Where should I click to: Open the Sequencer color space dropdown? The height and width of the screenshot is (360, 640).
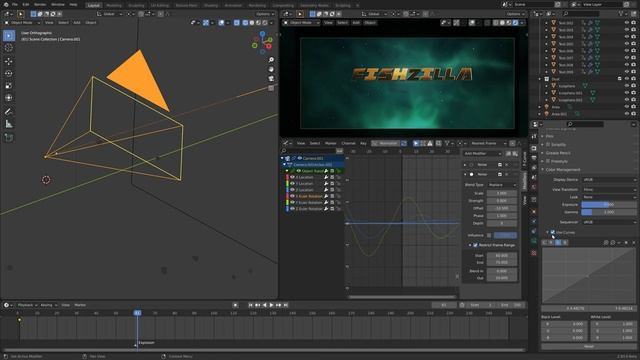(x=609, y=222)
